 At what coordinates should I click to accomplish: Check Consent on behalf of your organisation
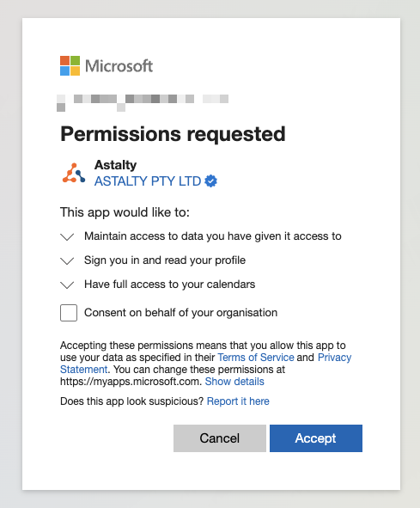pyautogui.click(x=69, y=313)
